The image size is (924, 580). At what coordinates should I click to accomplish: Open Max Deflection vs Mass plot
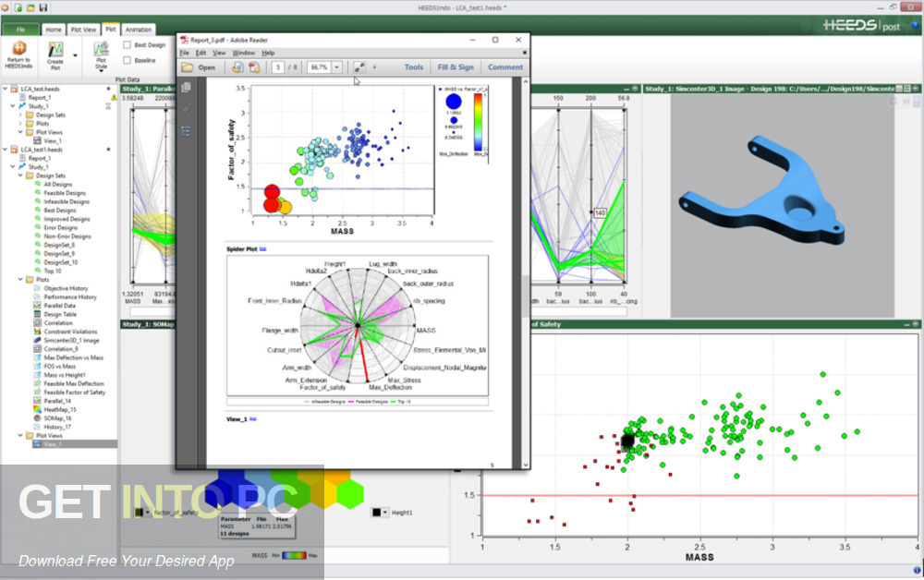click(x=73, y=357)
